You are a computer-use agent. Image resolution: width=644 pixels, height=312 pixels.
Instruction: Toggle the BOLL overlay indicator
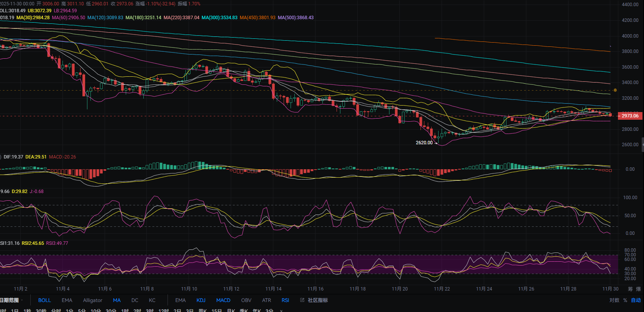pos(44,300)
